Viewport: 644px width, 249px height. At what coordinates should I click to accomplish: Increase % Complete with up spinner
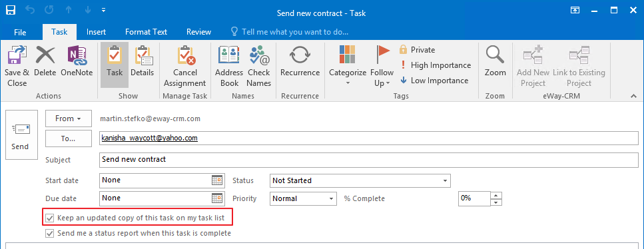click(x=497, y=195)
